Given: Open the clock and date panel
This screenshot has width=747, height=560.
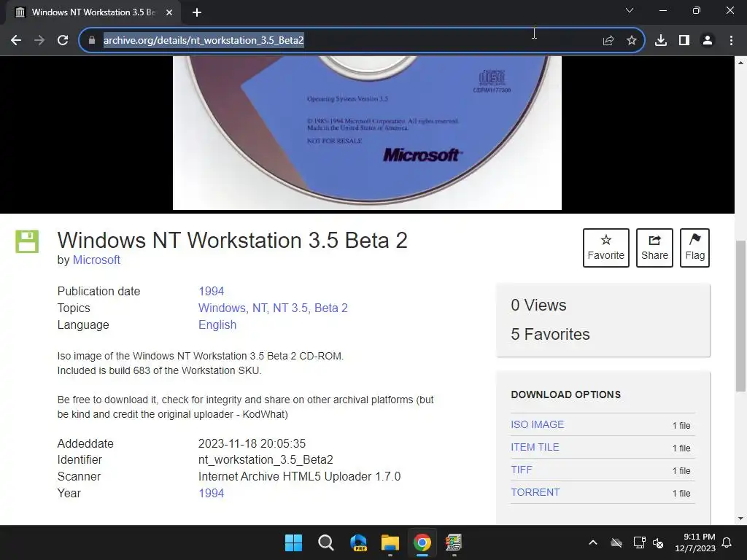Looking at the screenshot, I should tap(695, 542).
